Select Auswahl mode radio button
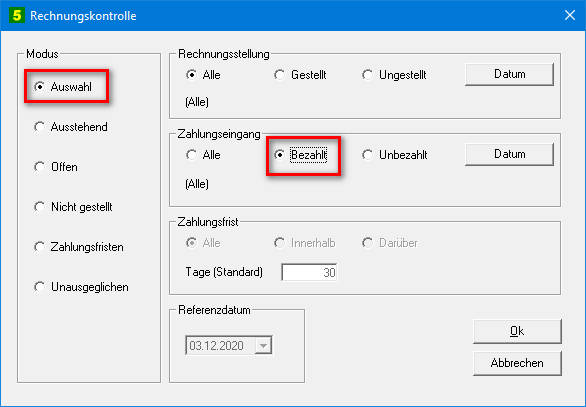The height and width of the screenshot is (407, 586). (63, 87)
